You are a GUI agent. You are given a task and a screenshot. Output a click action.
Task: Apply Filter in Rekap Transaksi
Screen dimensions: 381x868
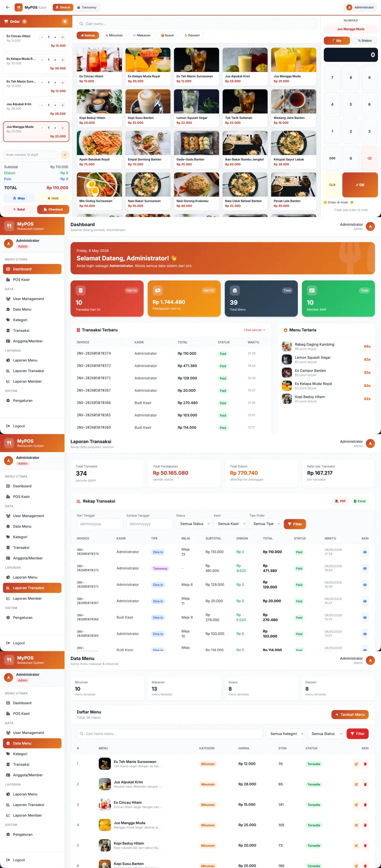click(295, 524)
